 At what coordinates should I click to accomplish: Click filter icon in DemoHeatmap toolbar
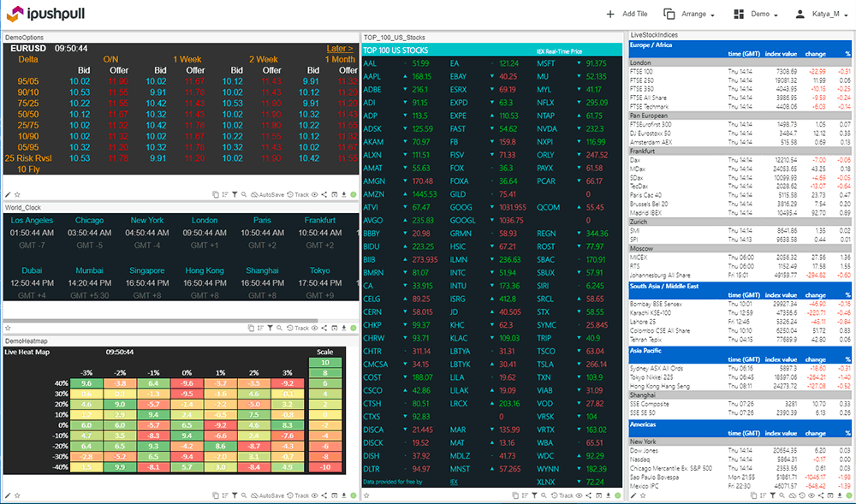pyautogui.click(x=235, y=495)
